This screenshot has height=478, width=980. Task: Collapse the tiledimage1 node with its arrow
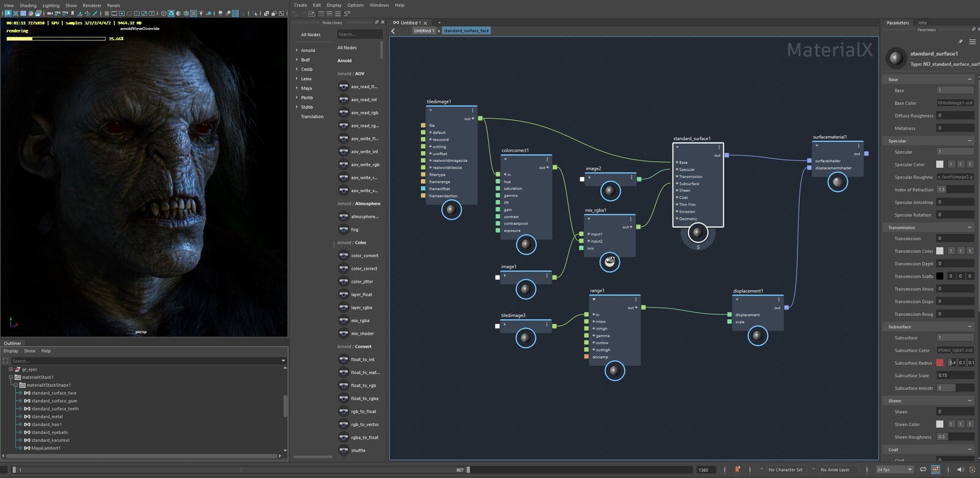pyautogui.click(x=431, y=111)
